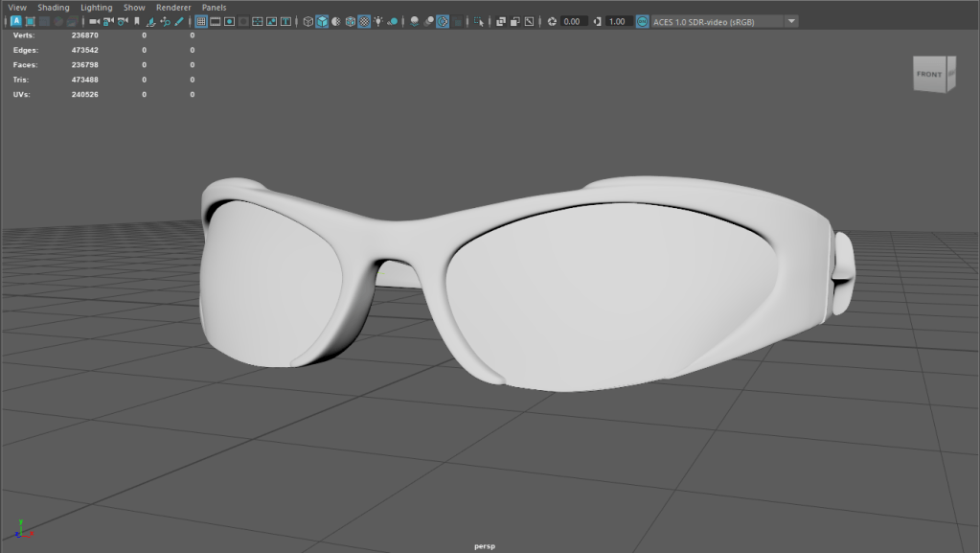Toggle the textured display mode

click(x=364, y=21)
